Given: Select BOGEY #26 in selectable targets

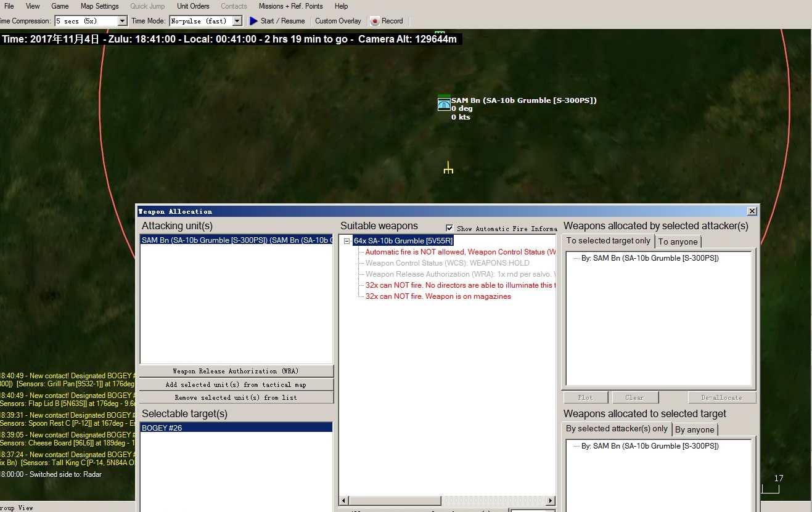Looking at the screenshot, I should (237, 428).
